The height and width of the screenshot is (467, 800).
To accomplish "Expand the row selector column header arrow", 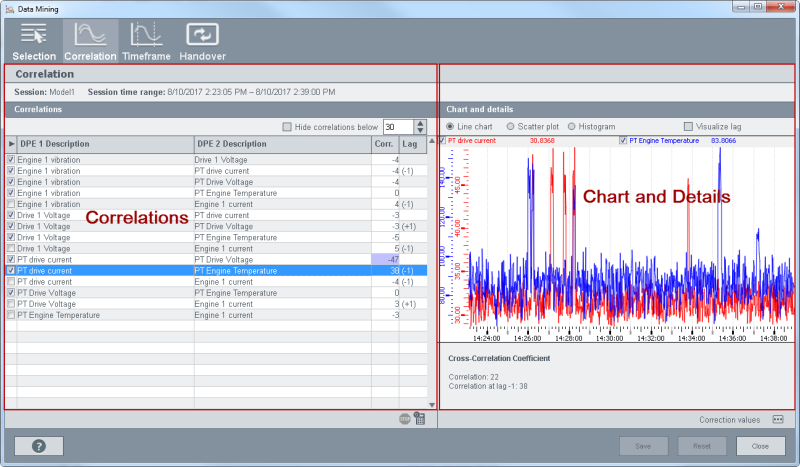I will pyautogui.click(x=11, y=145).
